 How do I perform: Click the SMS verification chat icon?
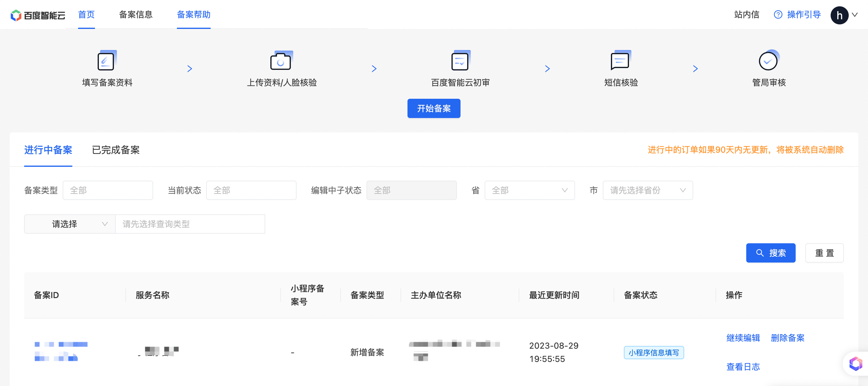[x=620, y=61]
